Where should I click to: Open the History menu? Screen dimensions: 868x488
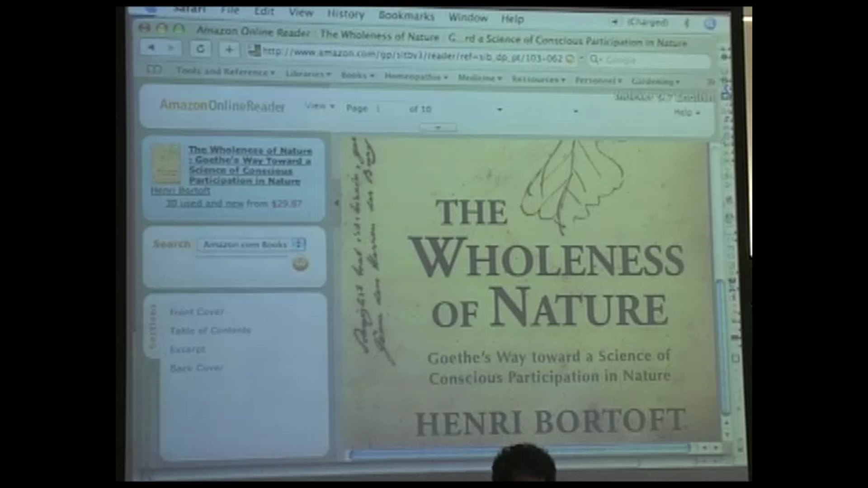point(345,15)
